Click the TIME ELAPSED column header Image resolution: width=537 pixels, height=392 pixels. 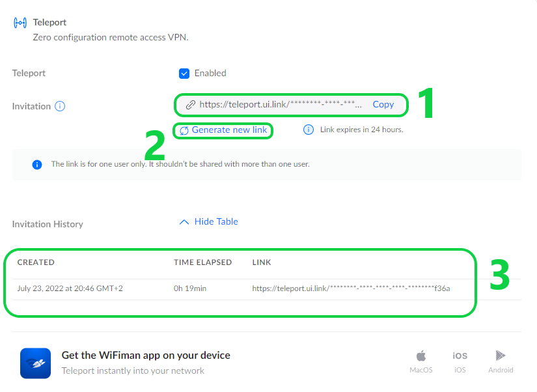coord(202,262)
